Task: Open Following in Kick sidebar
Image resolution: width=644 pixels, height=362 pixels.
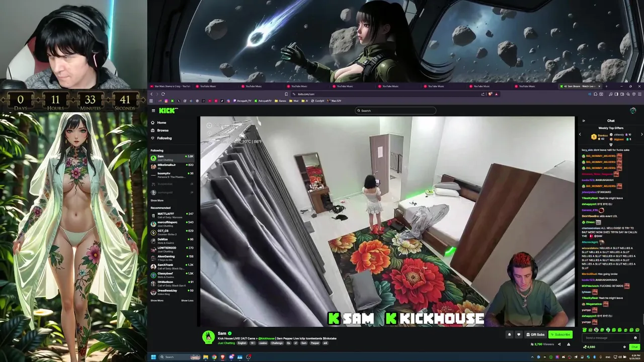Action: [x=160, y=138]
